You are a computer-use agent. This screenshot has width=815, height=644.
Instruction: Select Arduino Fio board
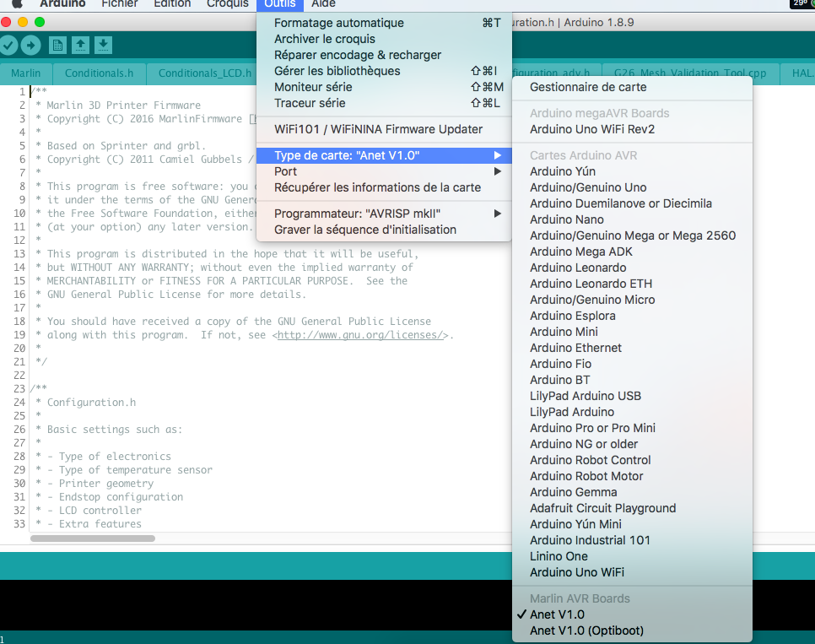click(x=632, y=364)
